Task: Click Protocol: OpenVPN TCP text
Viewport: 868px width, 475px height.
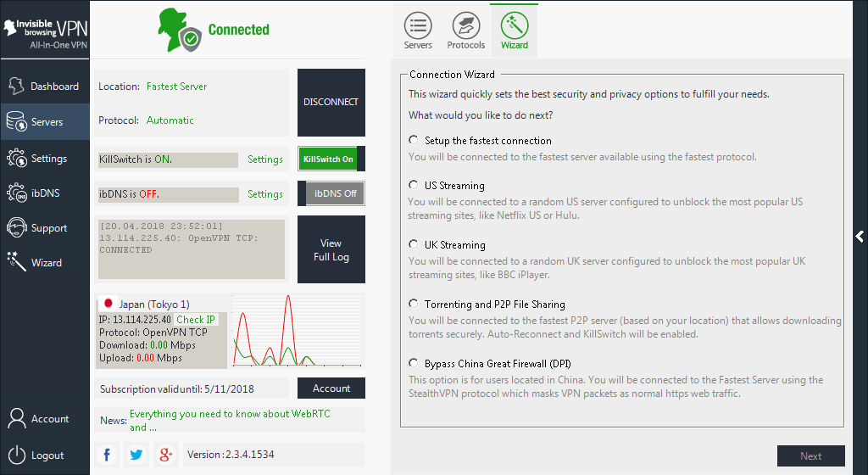Action: tap(153, 332)
